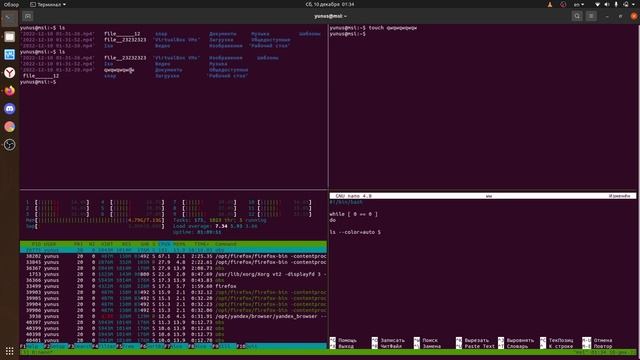Sort htop by the Command column header
The image size is (640, 360).
pyautogui.click(x=226, y=244)
